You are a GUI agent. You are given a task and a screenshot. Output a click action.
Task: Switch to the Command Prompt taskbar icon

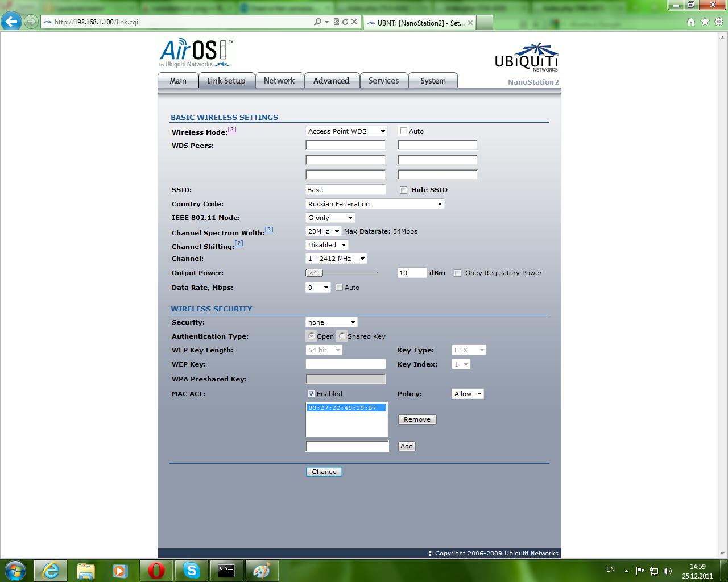pos(227,570)
